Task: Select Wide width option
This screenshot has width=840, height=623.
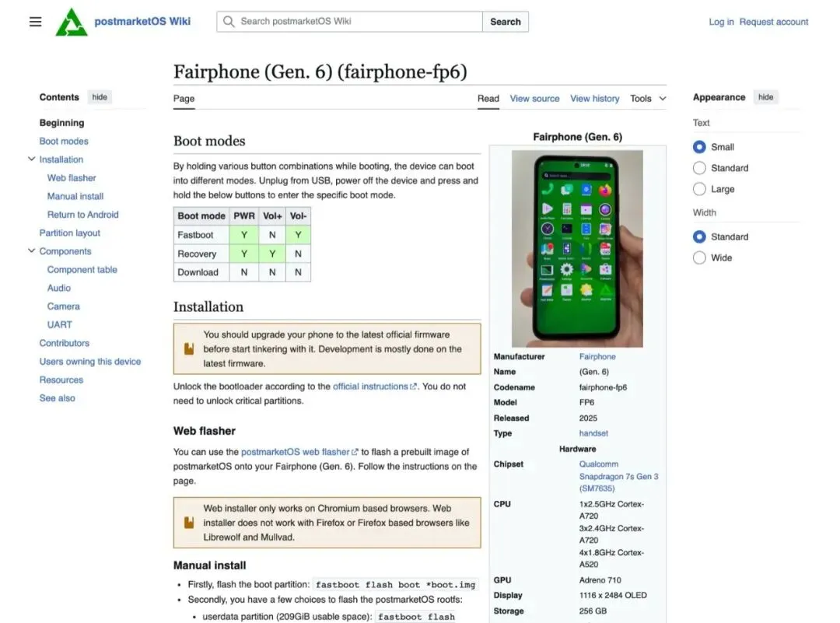Action: (x=699, y=257)
